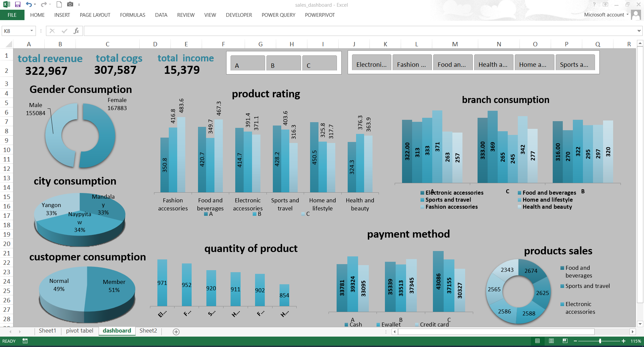Click the Redo arrow icon
644x347 pixels.
tap(44, 5)
